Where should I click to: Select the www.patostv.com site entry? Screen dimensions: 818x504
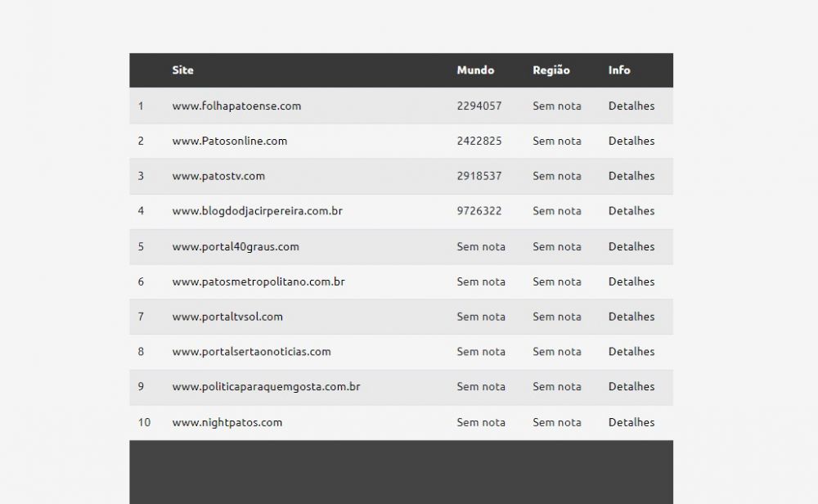coord(218,176)
